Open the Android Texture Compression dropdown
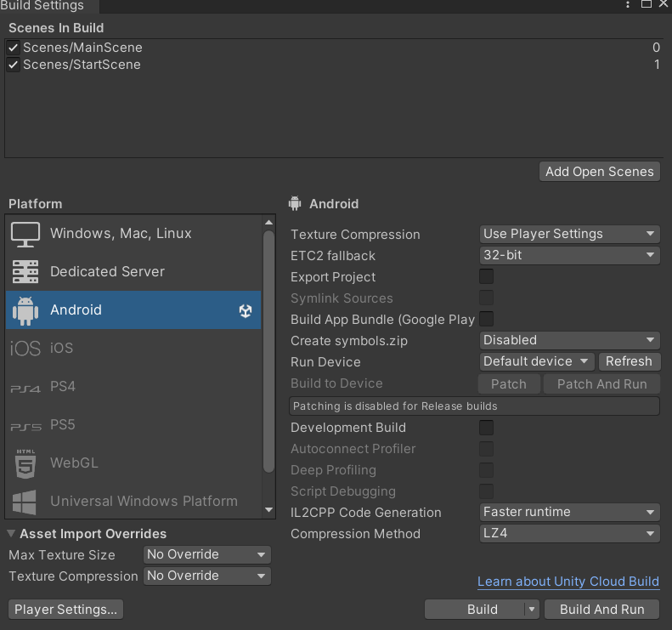672x630 pixels. [x=569, y=234]
